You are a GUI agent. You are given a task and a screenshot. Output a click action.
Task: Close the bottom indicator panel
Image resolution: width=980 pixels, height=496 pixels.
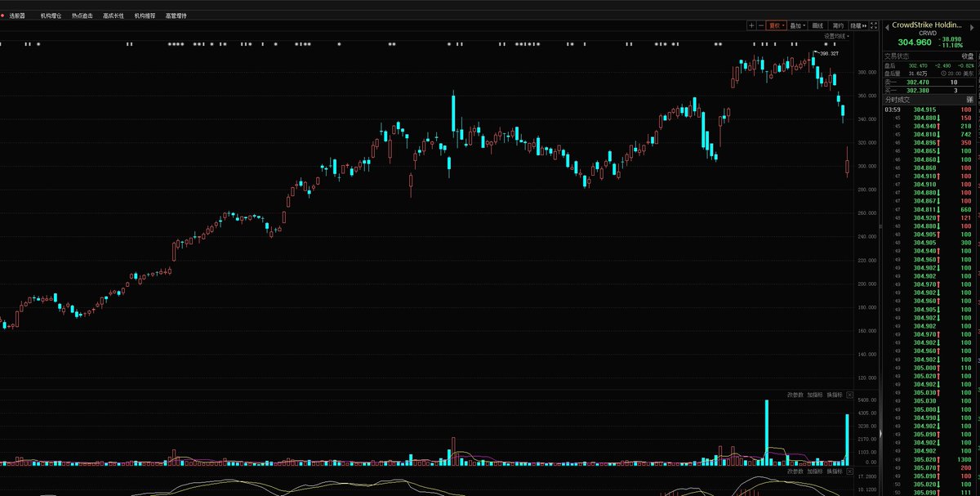click(849, 471)
